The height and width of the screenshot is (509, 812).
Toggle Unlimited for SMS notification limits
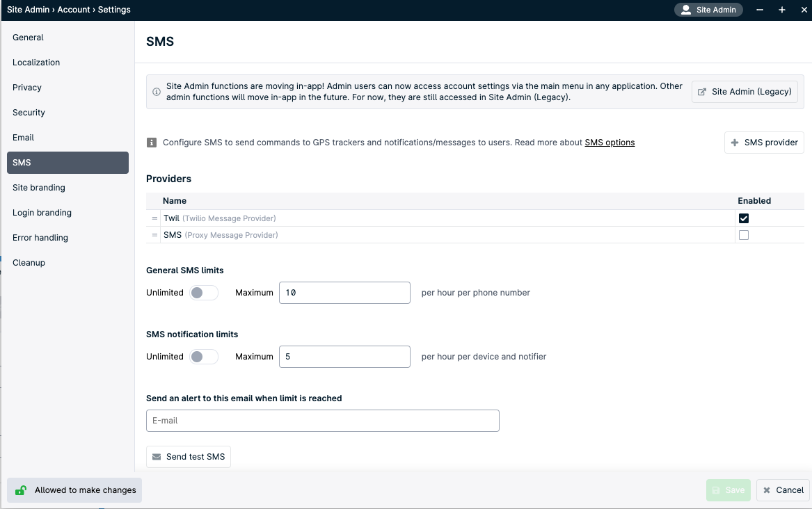[x=203, y=357]
